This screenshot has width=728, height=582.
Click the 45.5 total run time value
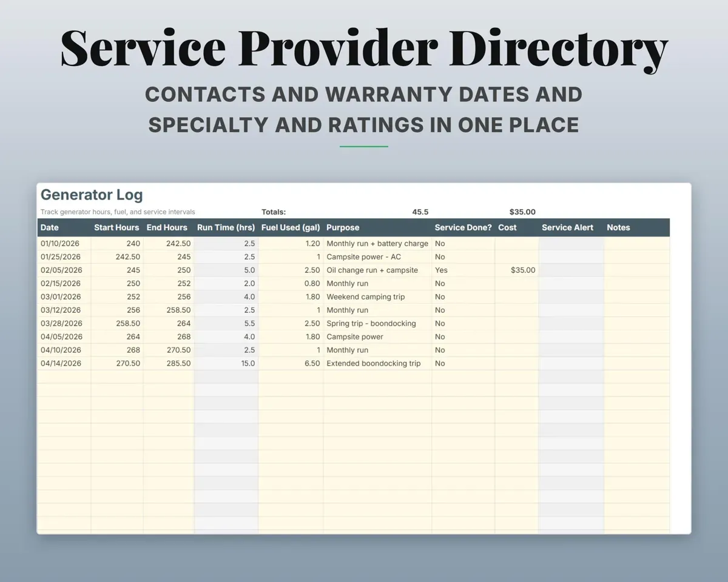[x=420, y=212]
